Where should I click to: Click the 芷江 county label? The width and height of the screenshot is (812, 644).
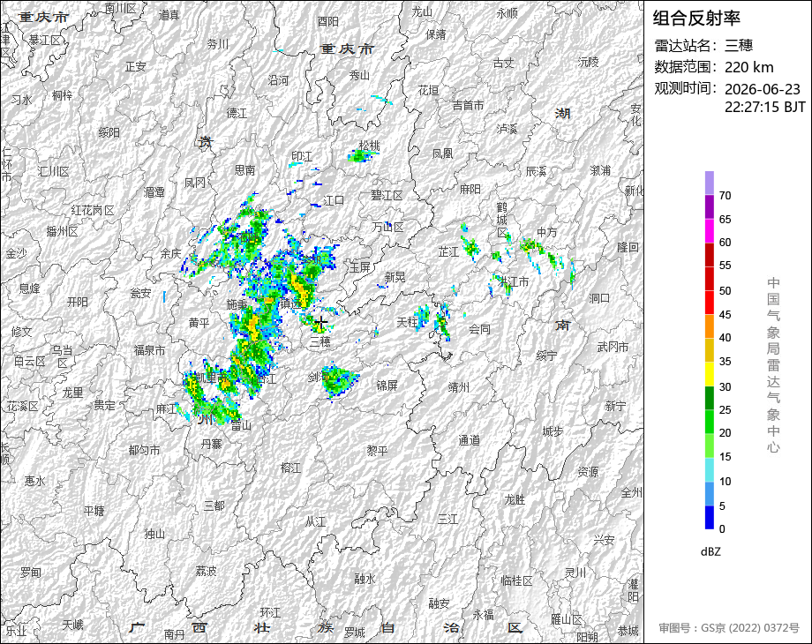tap(448, 252)
